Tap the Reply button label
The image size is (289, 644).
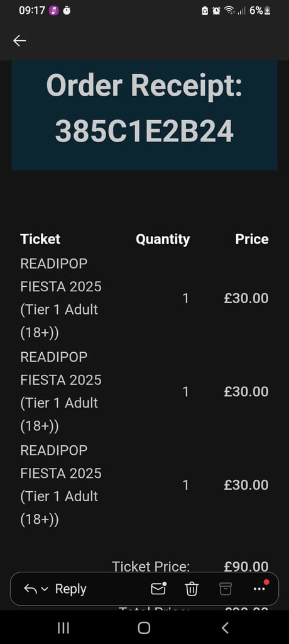pos(70,589)
